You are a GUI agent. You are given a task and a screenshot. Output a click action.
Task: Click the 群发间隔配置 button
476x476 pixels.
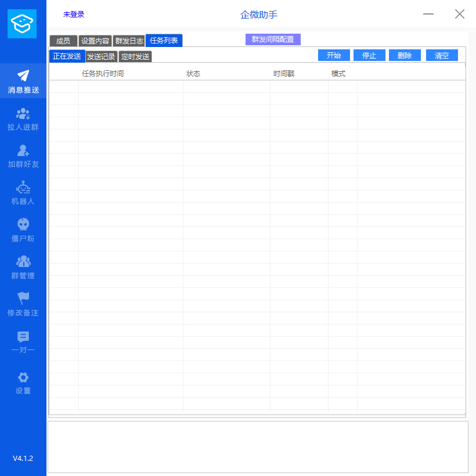point(273,39)
